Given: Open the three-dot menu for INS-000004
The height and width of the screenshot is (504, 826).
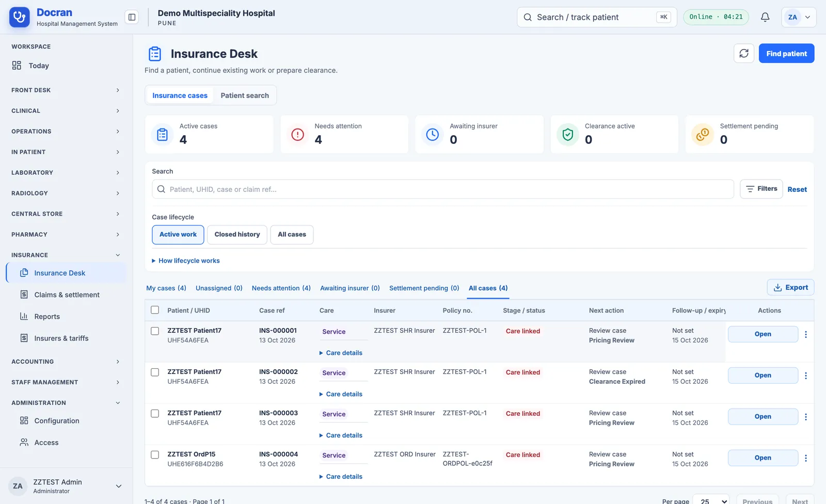Looking at the screenshot, I should 806,458.
